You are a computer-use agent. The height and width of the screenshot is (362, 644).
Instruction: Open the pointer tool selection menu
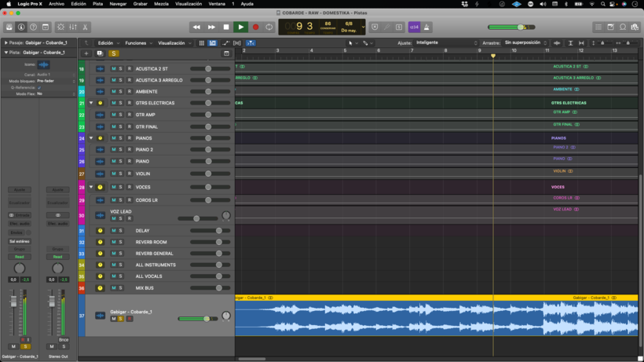tap(353, 43)
